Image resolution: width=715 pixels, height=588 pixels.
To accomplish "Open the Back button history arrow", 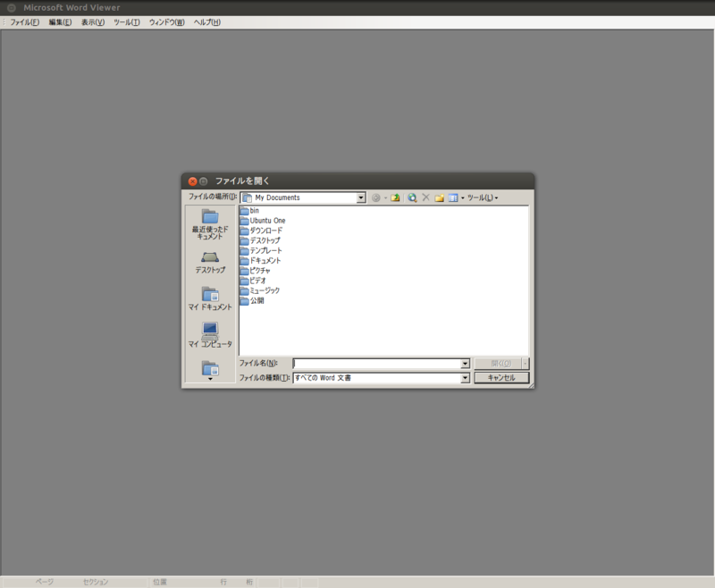I will point(385,197).
